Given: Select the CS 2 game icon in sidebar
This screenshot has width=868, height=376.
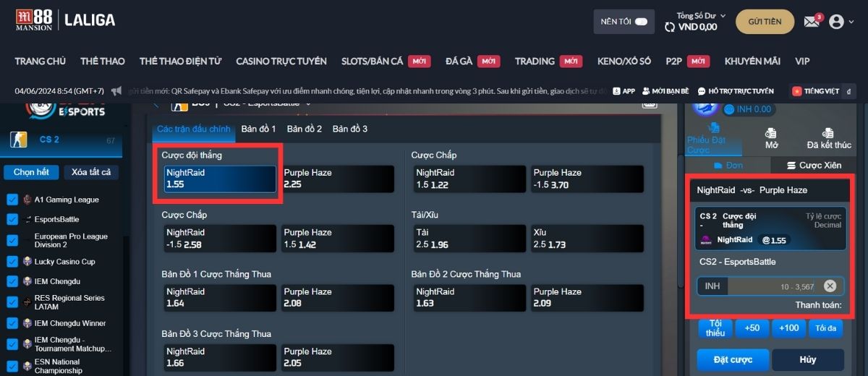Looking at the screenshot, I should (19, 140).
